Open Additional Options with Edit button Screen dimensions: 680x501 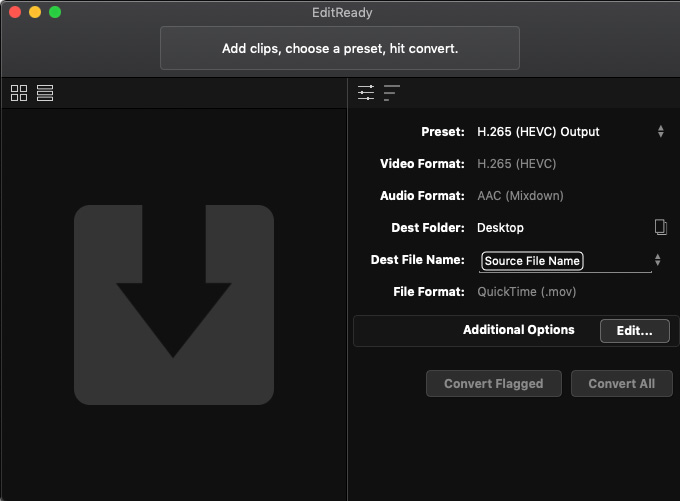634,331
